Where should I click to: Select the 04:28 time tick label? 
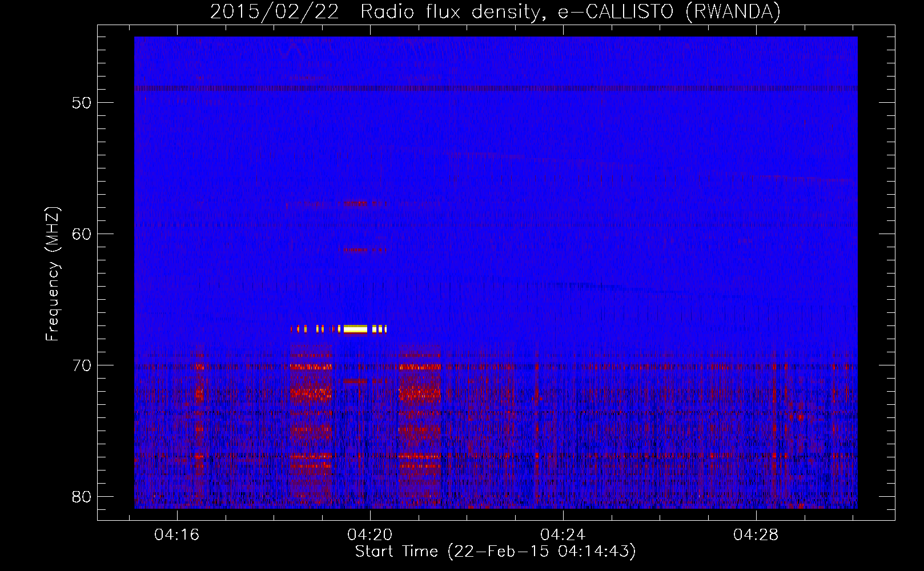(x=756, y=535)
